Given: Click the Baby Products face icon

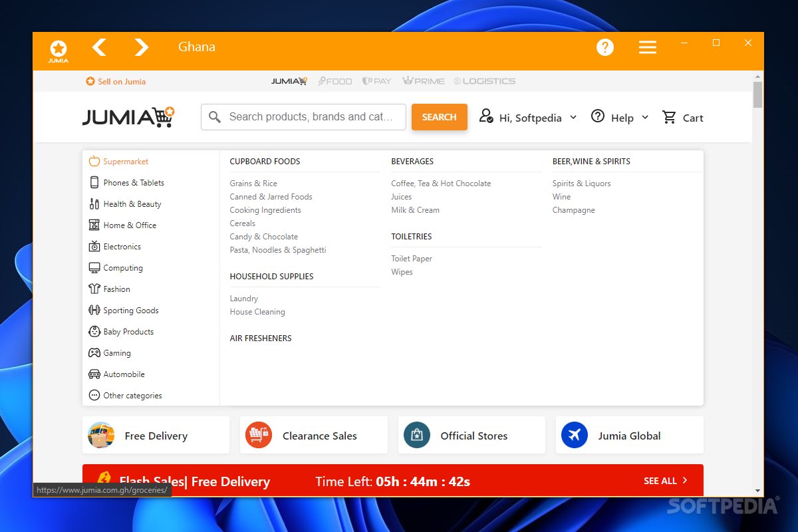Looking at the screenshot, I should coord(94,332).
